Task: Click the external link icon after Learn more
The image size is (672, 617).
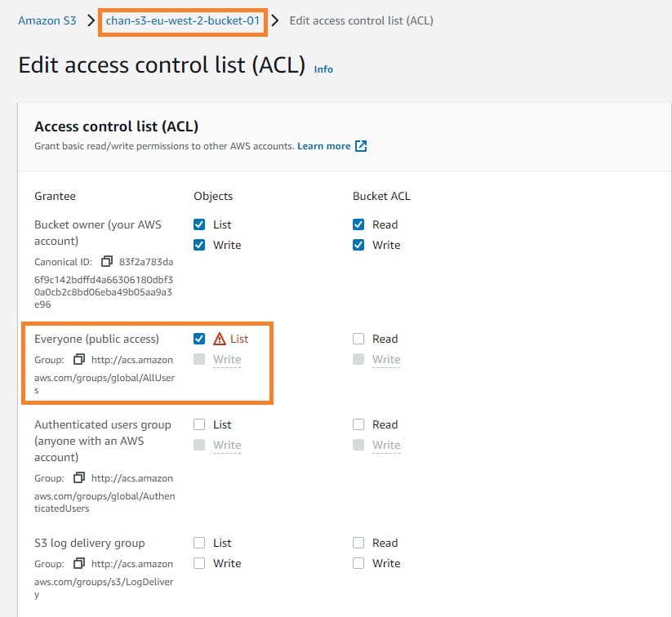Action: coord(361,146)
